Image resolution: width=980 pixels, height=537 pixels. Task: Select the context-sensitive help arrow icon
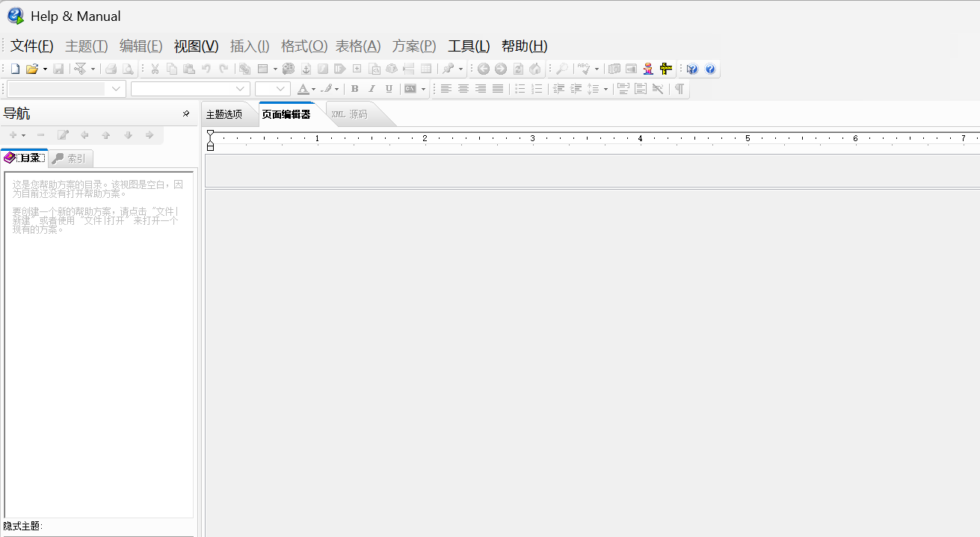tap(691, 69)
